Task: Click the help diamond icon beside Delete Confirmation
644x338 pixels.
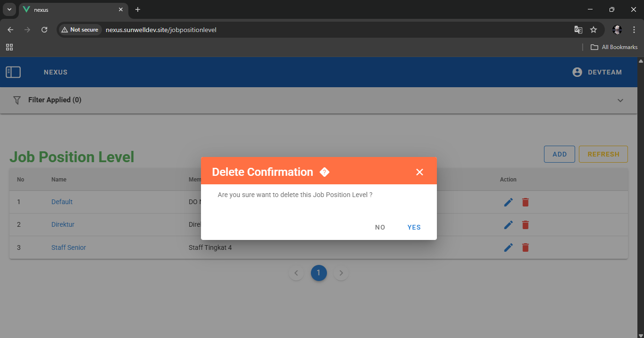Action: click(x=324, y=172)
